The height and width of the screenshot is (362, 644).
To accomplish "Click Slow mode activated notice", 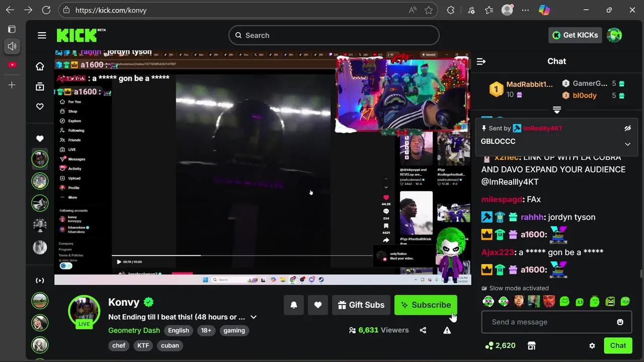I will click(515, 288).
